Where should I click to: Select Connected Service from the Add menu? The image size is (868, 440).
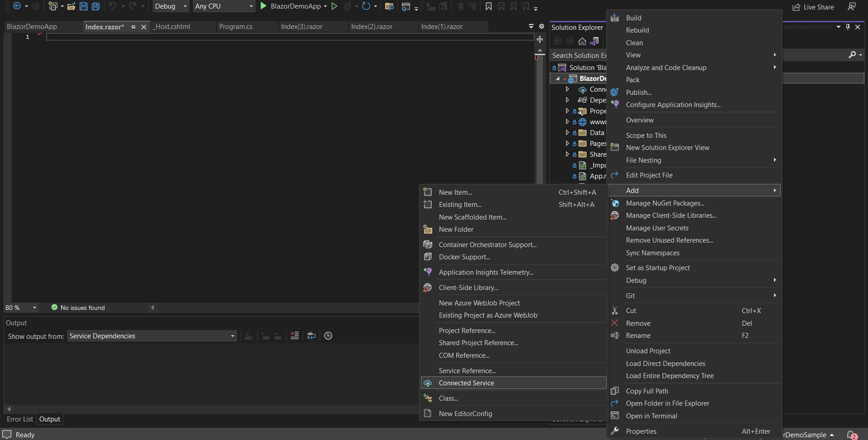click(x=467, y=383)
